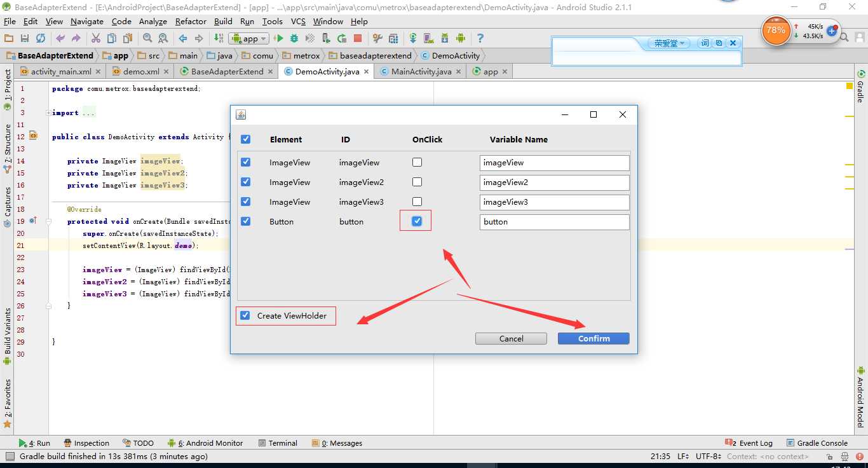Screen dimensions: 868x468
Task: Click the button variable name field
Action: (554, 222)
